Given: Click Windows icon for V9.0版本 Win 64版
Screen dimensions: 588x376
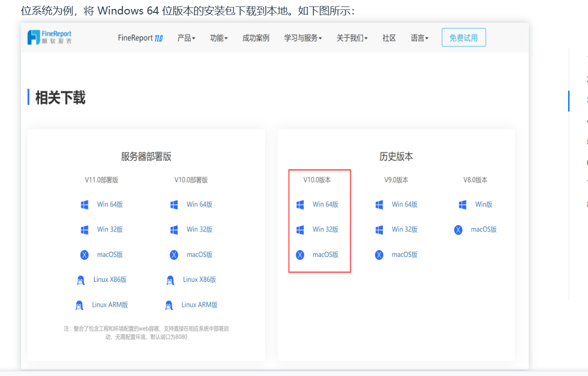Looking at the screenshot, I should tap(379, 205).
